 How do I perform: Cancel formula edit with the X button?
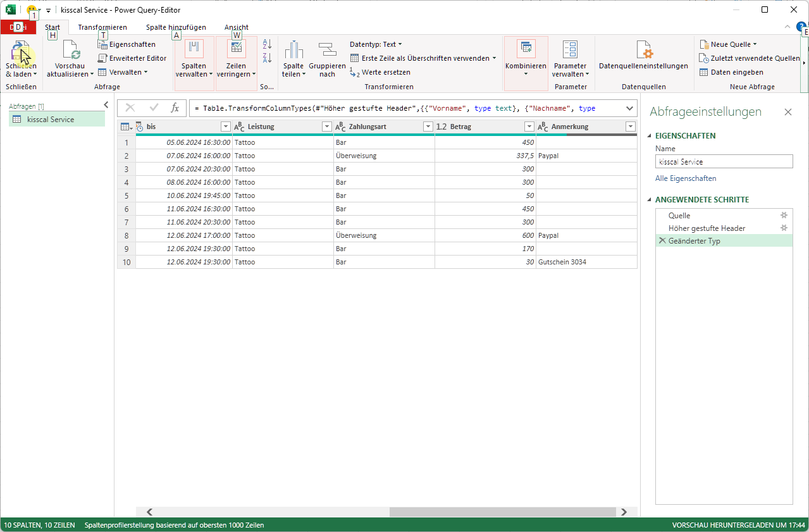point(130,108)
